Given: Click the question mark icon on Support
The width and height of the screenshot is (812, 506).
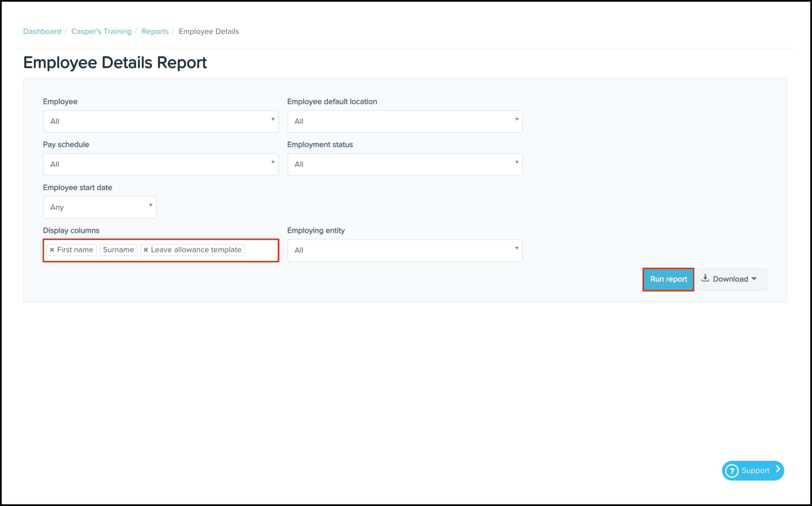Looking at the screenshot, I should [732, 471].
